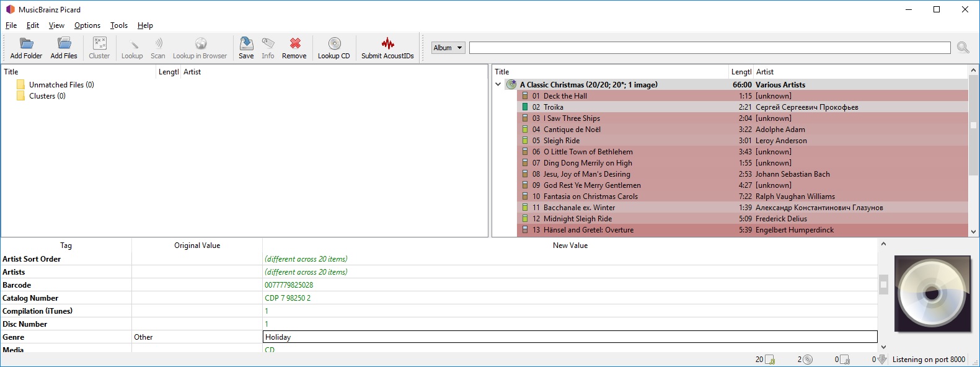Select track 09 God Rest Ye Merry Gentlemen
The height and width of the screenshot is (367, 980).
(x=743, y=185)
